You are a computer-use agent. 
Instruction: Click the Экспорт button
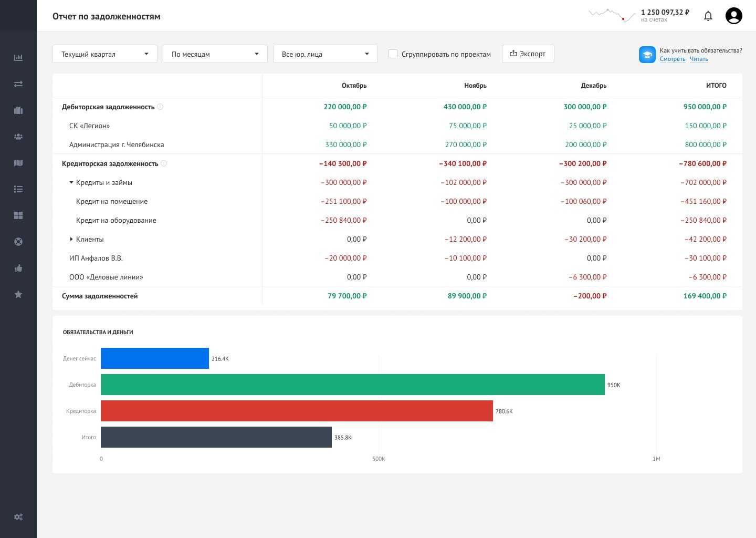(x=528, y=54)
